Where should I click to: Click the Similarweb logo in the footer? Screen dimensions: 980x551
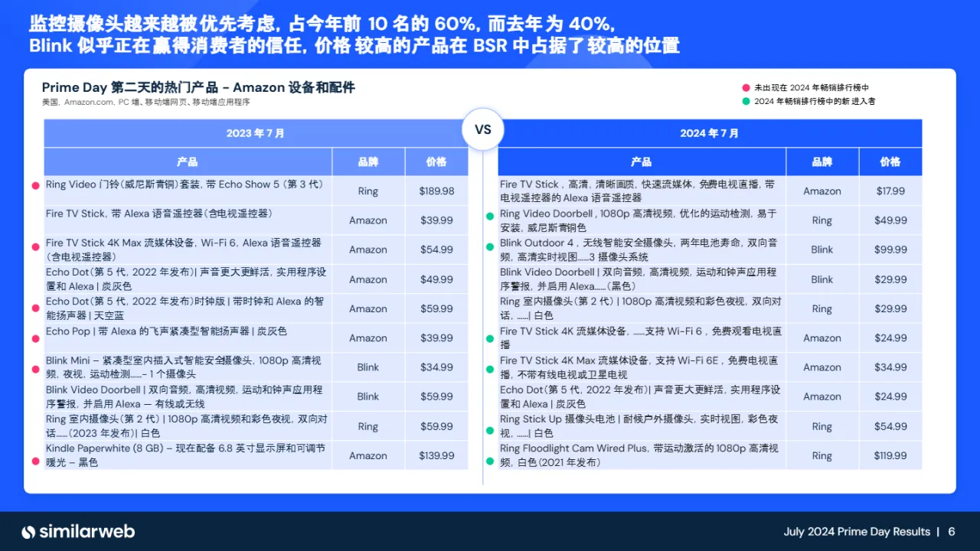pos(77,532)
